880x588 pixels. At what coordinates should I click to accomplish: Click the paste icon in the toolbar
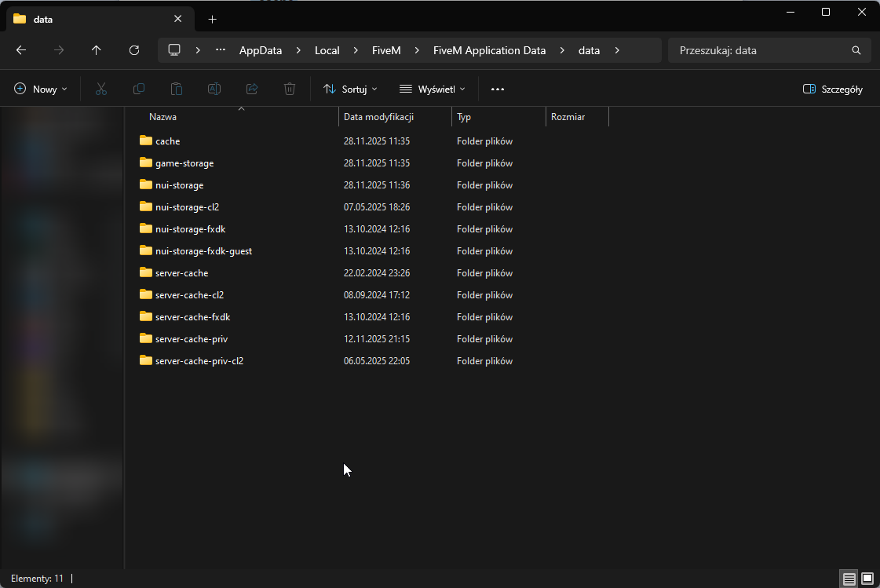(176, 89)
